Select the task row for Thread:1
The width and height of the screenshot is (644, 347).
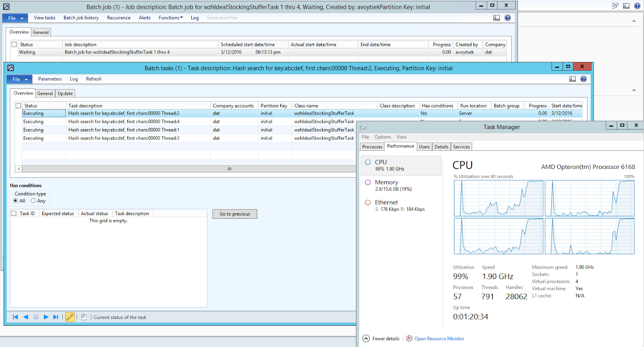(x=189, y=130)
